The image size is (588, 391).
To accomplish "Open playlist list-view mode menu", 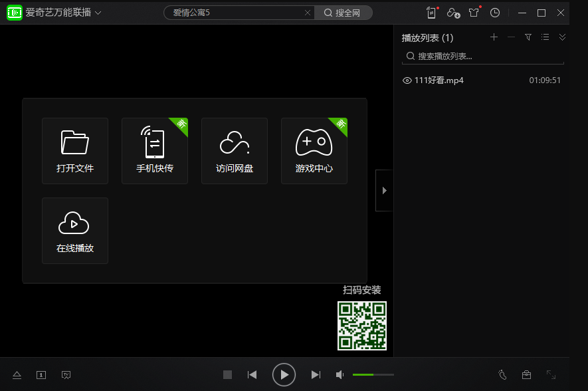I will tap(545, 38).
